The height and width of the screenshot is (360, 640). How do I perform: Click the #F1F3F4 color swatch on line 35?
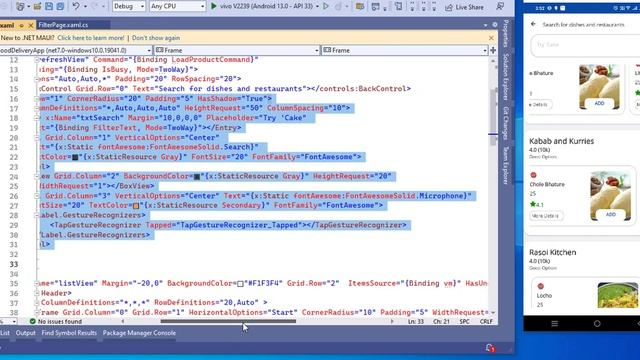click(240, 284)
